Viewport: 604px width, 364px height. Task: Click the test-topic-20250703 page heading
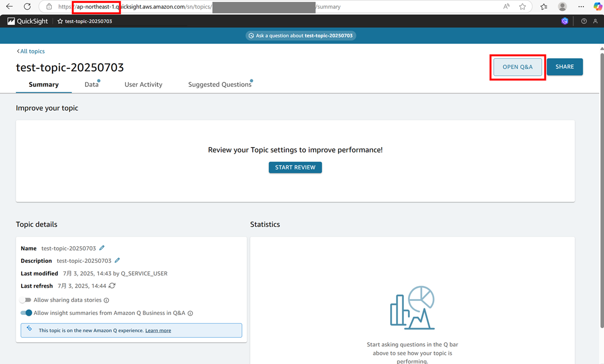point(70,67)
